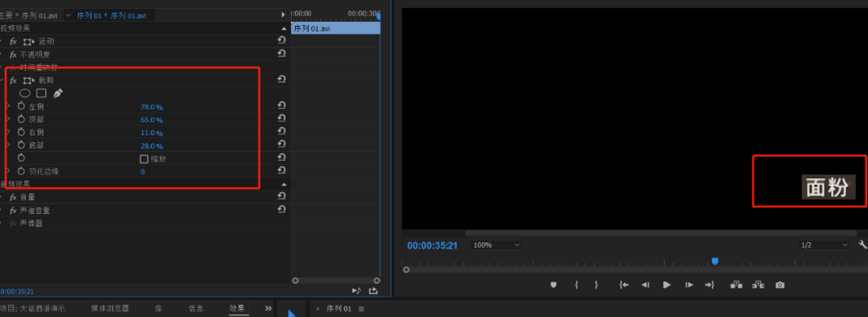
Task: Click the 11.0 % right crop value
Action: pos(152,133)
